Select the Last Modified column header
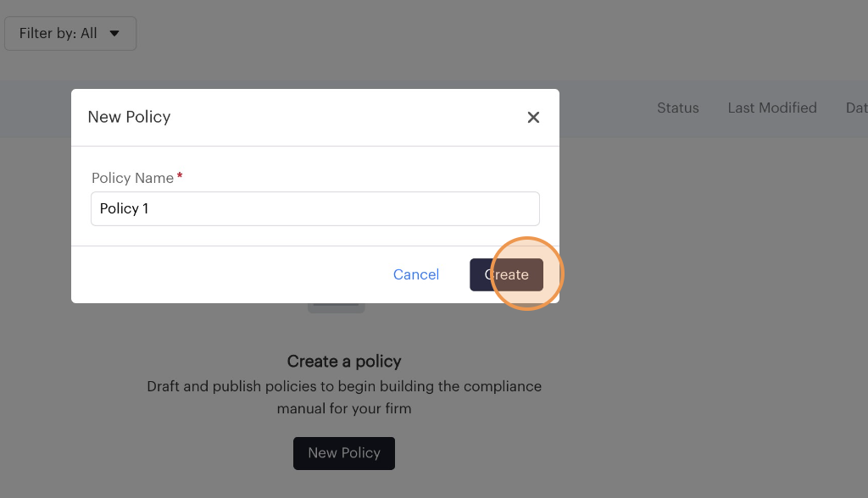 point(771,108)
